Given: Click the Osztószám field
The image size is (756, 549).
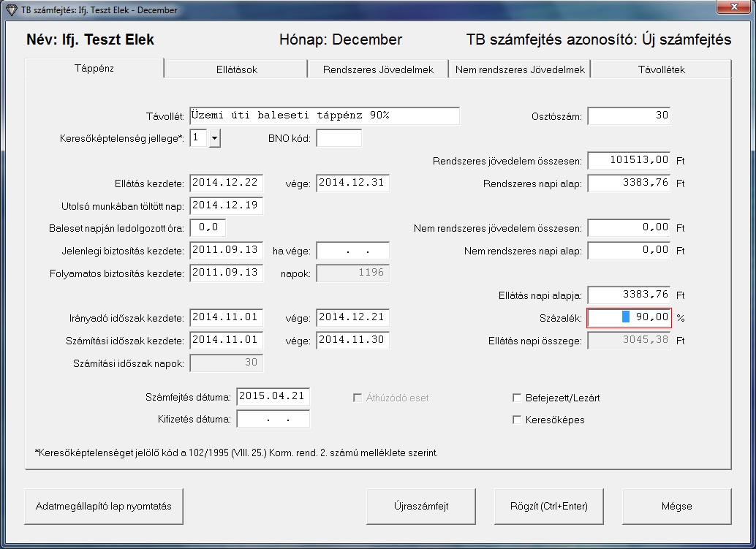Looking at the screenshot, I should 628,116.
